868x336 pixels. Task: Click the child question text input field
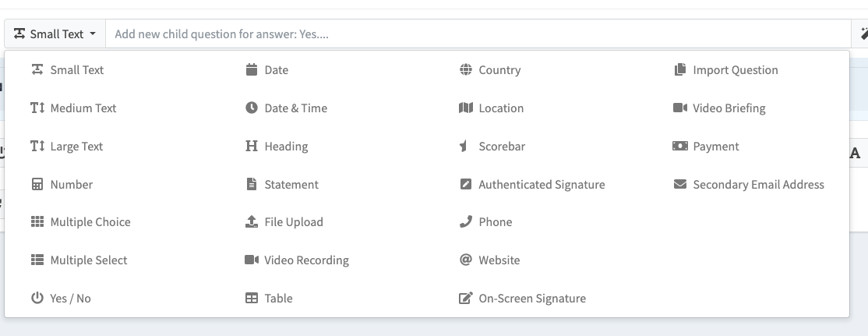pyautogui.click(x=477, y=34)
